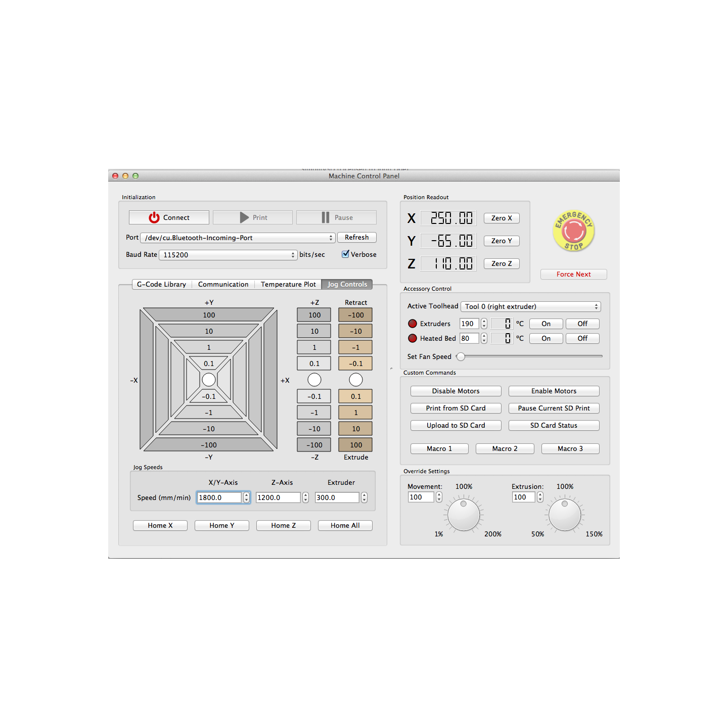Click the Force Next button
This screenshot has width=728, height=728.
click(573, 274)
